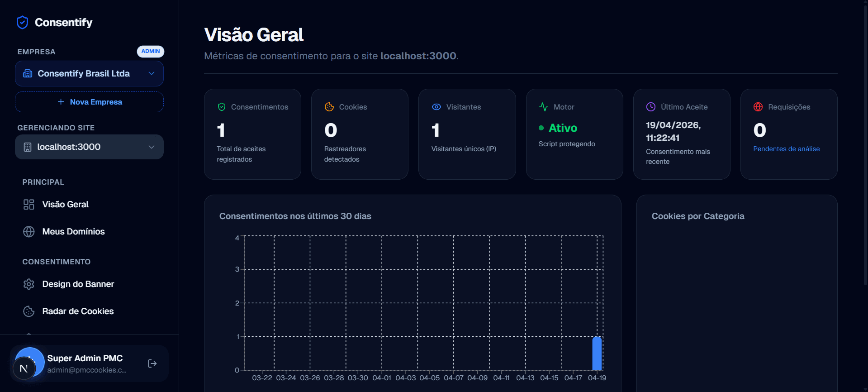Click the Nova Empresa button
This screenshot has height=392, width=868.
(x=89, y=102)
